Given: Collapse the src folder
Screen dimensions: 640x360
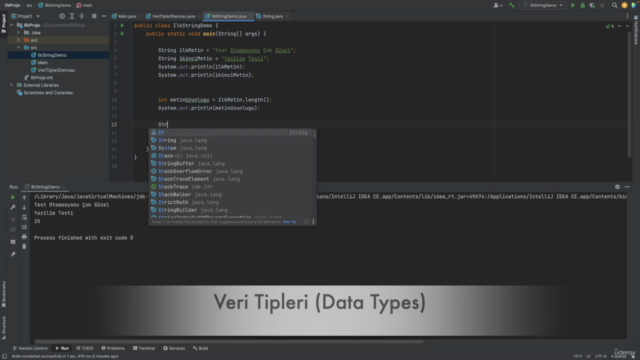Looking at the screenshot, I should (18, 47).
